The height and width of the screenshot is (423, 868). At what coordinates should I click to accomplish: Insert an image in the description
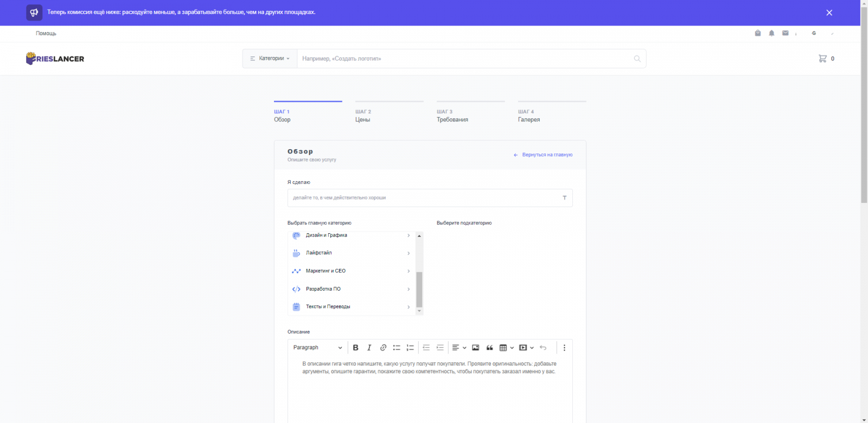(x=476, y=348)
